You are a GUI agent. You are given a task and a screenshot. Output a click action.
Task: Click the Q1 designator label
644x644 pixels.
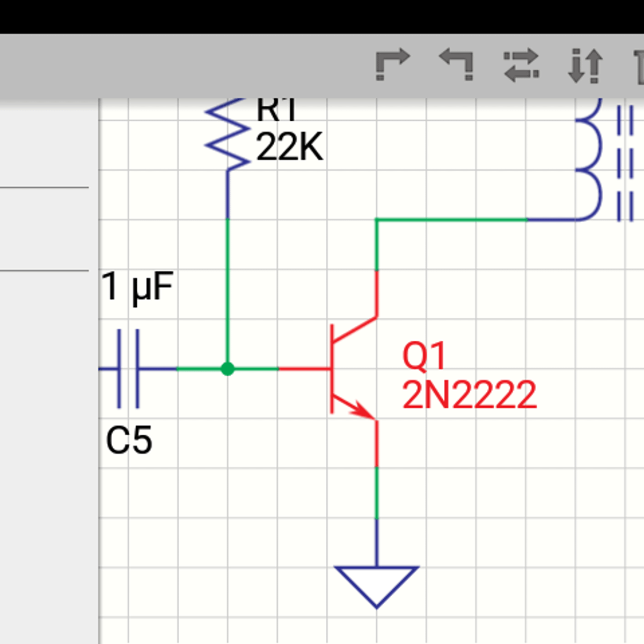(x=424, y=356)
